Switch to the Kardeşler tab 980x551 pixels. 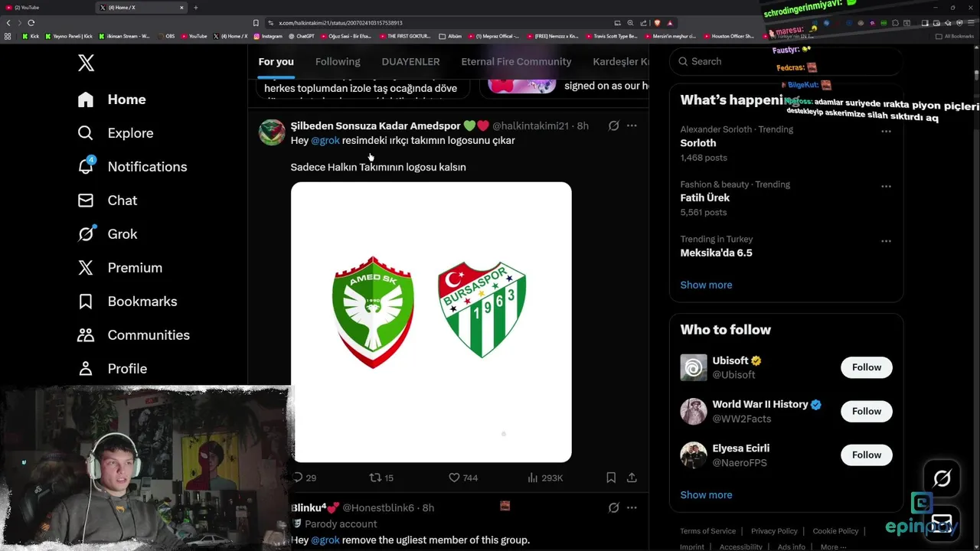click(620, 62)
